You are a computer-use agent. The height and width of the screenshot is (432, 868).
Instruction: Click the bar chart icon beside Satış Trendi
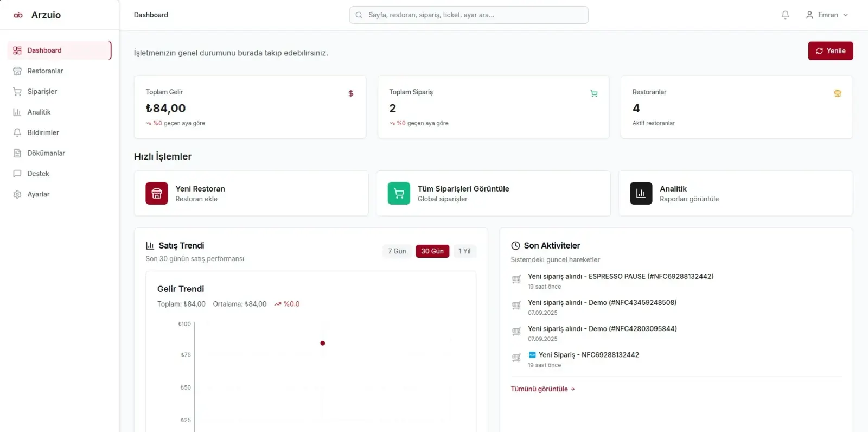pos(150,246)
